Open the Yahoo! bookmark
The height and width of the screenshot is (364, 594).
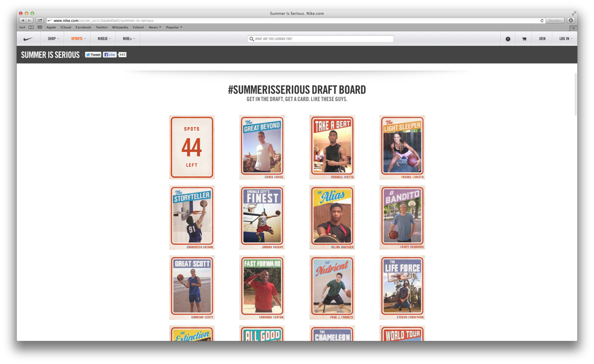tap(138, 27)
